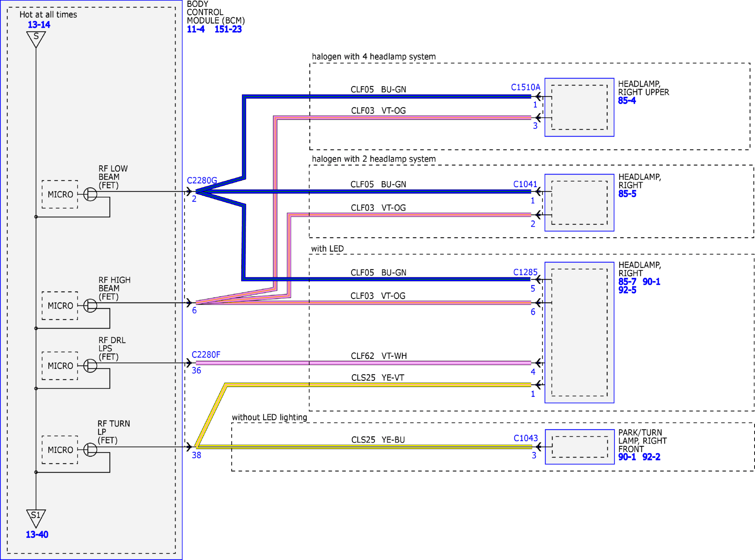The width and height of the screenshot is (755, 560).
Task: Click the S splice triangle symbol
Action: click(x=36, y=39)
